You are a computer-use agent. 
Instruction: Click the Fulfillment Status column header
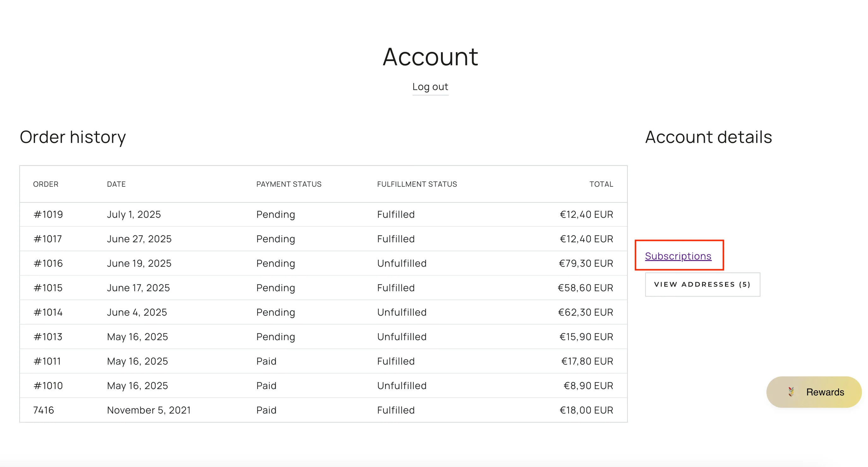click(417, 184)
